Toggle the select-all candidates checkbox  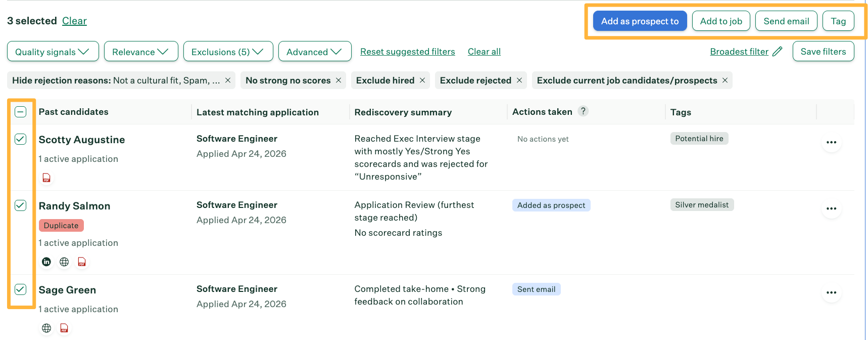click(21, 112)
